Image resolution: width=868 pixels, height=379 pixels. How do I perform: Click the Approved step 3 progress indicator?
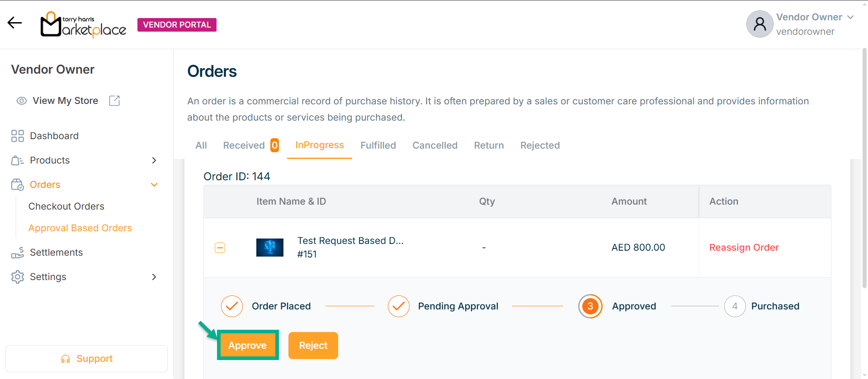[x=590, y=306]
